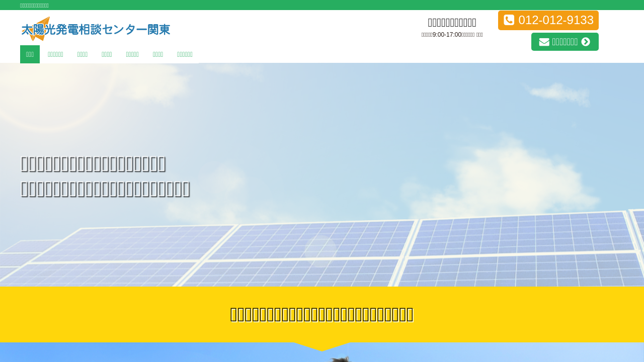644x362 pixels.
Task: Choose the fourth item in the navigation menu
Action: [107, 54]
